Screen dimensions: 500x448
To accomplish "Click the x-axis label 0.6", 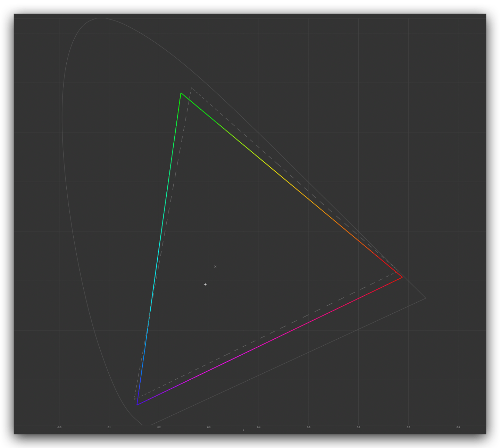I will click(x=358, y=427).
